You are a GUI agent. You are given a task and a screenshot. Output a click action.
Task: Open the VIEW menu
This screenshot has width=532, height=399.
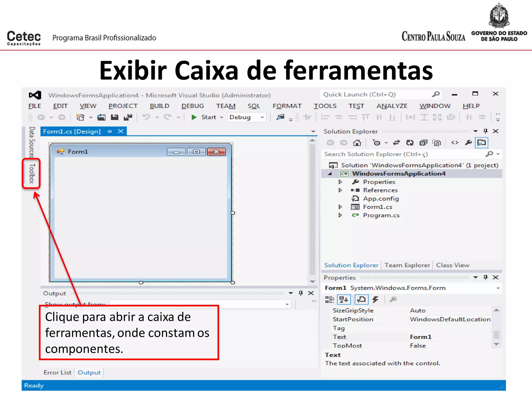(x=88, y=106)
